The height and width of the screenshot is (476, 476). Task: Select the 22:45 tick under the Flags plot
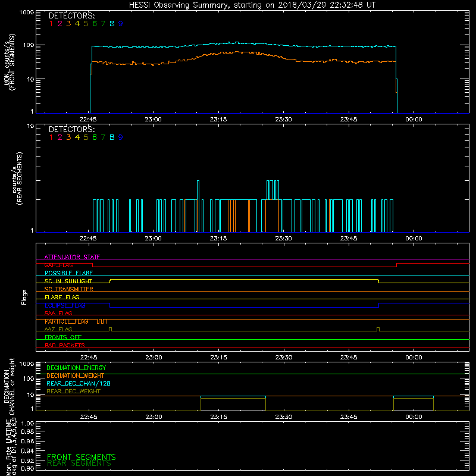[x=89, y=358]
